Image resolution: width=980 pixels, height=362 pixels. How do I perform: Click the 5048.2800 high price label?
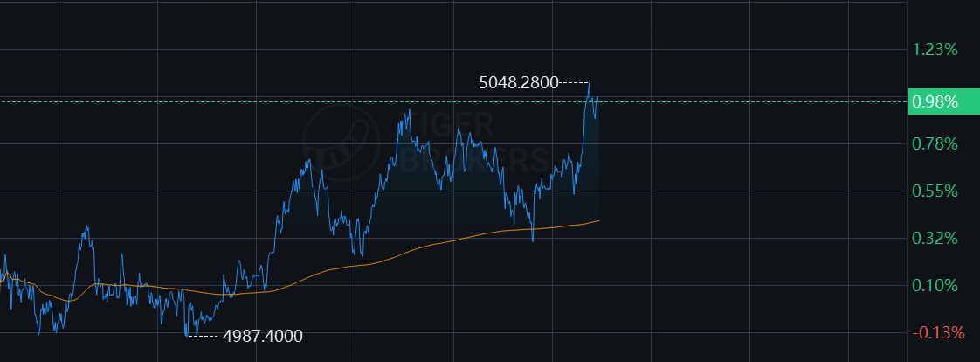(x=519, y=82)
